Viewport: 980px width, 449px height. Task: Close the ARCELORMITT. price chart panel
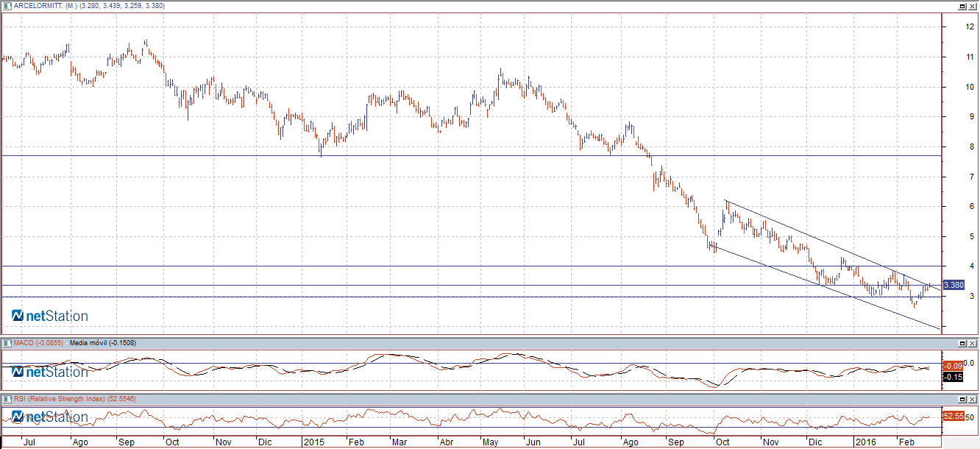pos(972,6)
